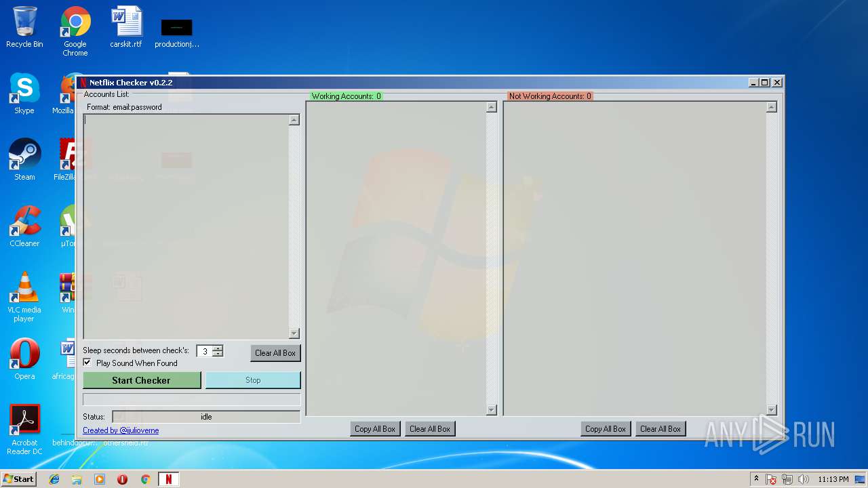Open the Skype desktop shortcut

click(24, 94)
